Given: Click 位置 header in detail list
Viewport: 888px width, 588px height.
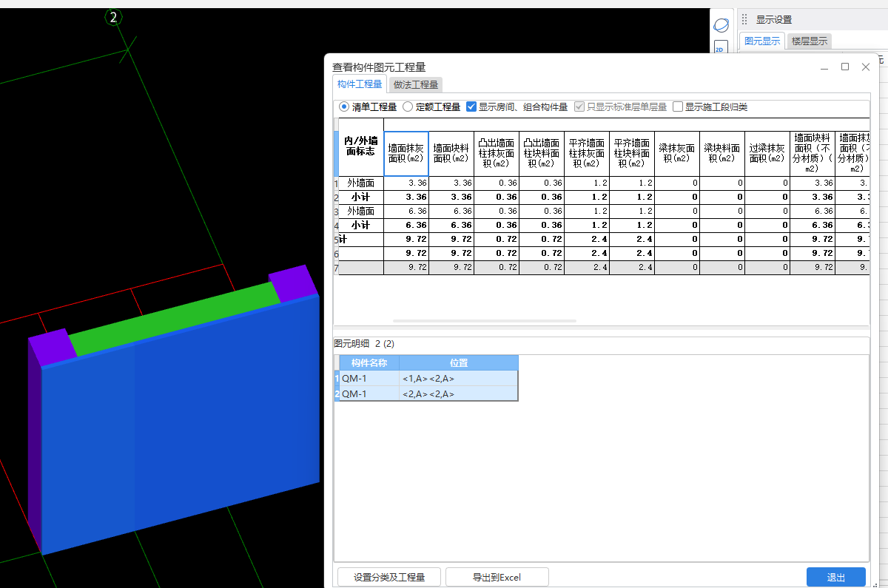Looking at the screenshot, I should click(459, 363).
